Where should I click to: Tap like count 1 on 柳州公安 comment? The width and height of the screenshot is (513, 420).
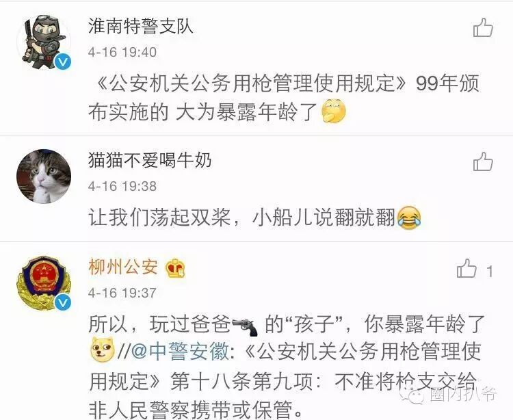[490, 272]
